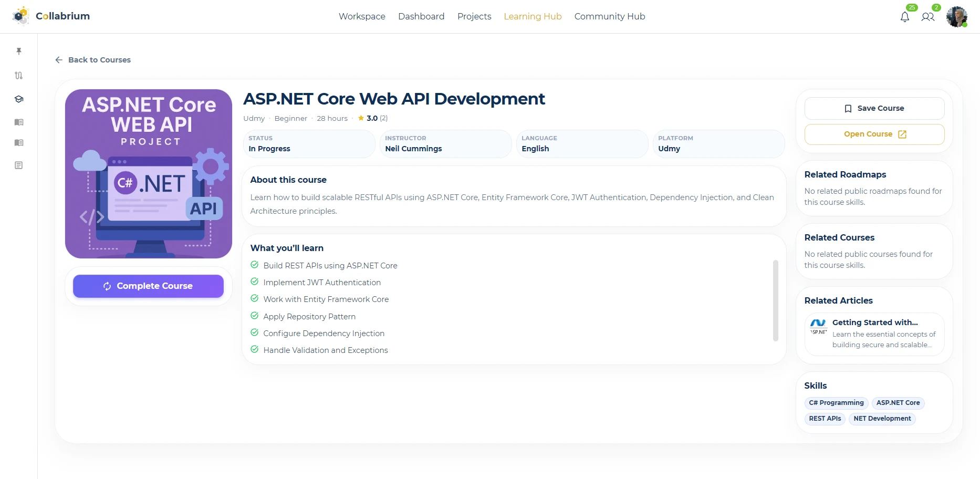Click the bookmark icon on Save Course
980x479 pixels.
pos(848,109)
